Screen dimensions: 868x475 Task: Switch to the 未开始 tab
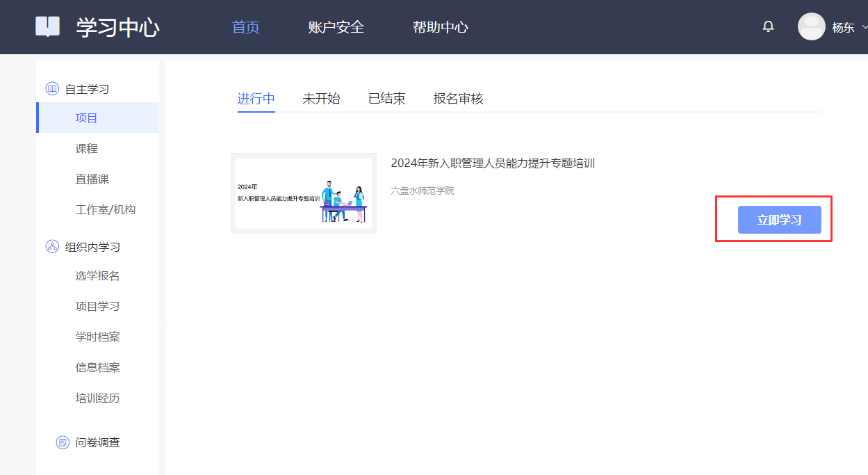321,99
